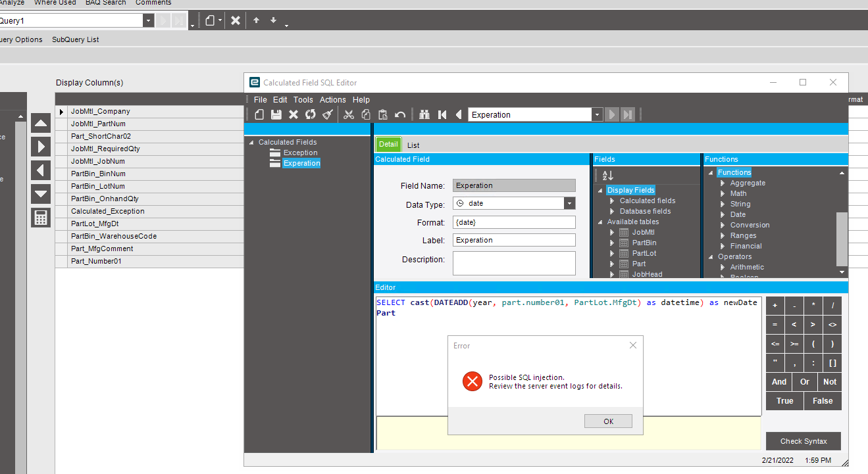The width and height of the screenshot is (868, 474).
Task: Go to first record navigation icon
Action: tap(442, 114)
